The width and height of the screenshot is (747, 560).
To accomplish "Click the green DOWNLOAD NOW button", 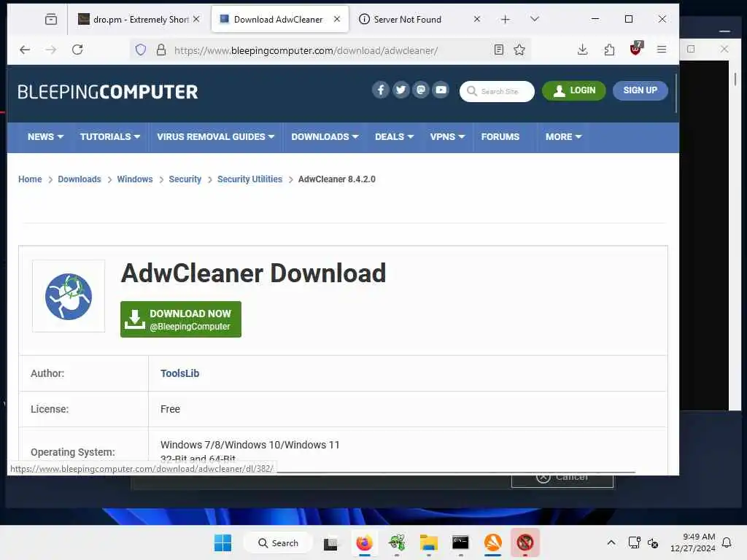I will 181,319.
